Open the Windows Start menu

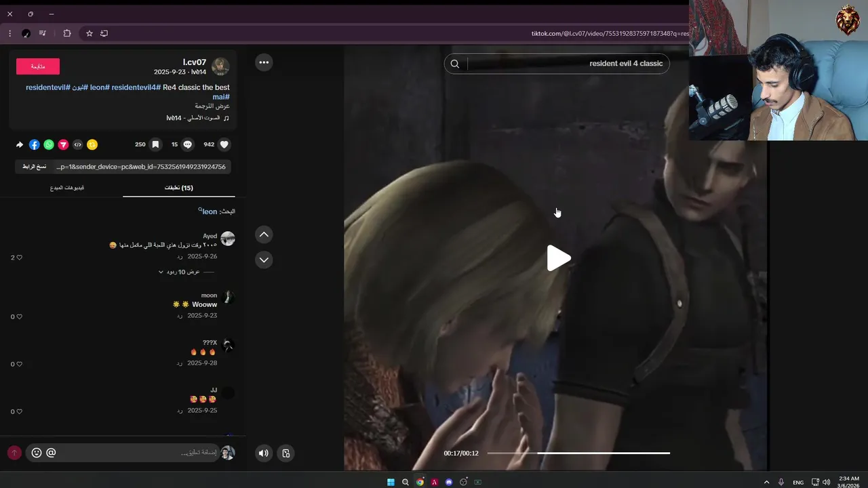[x=391, y=482]
